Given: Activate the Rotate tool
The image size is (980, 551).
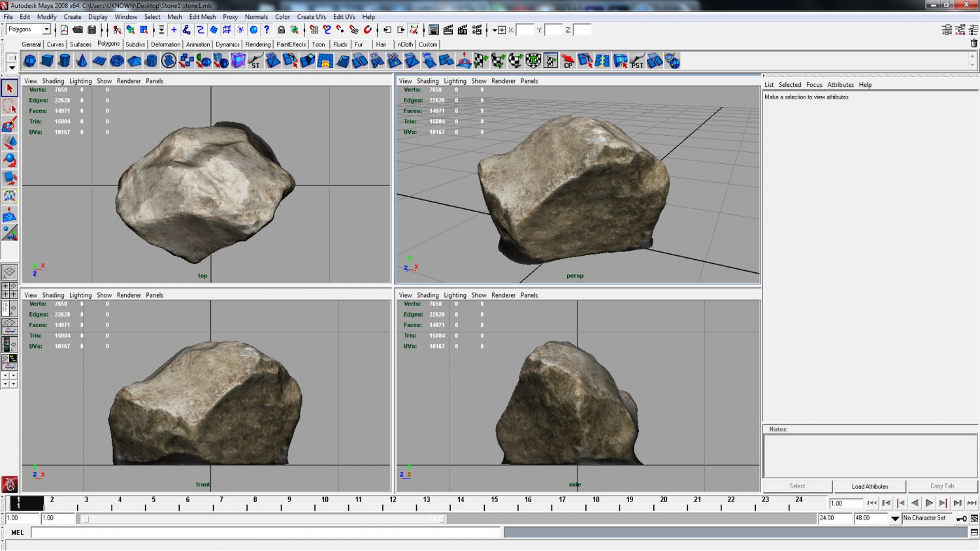Looking at the screenshot, I should (x=9, y=160).
